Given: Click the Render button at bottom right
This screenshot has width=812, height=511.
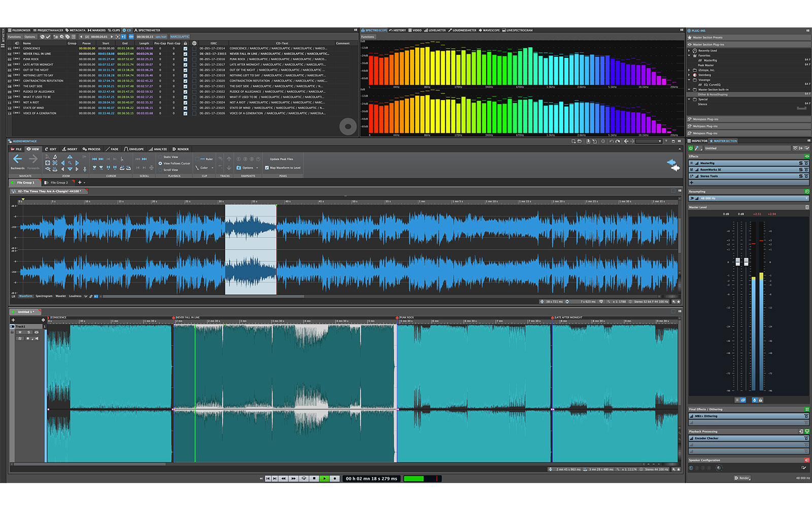Looking at the screenshot, I should [x=742, y=478].
